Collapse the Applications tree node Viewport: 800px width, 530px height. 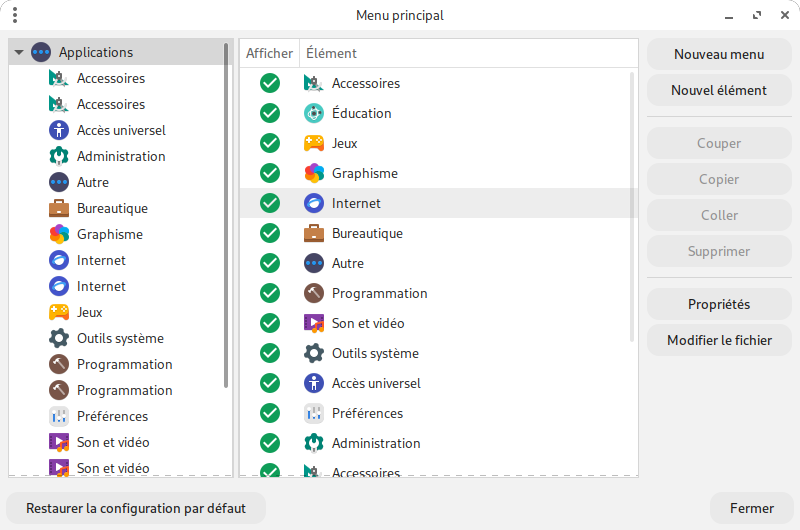click(x=19, y=52)
